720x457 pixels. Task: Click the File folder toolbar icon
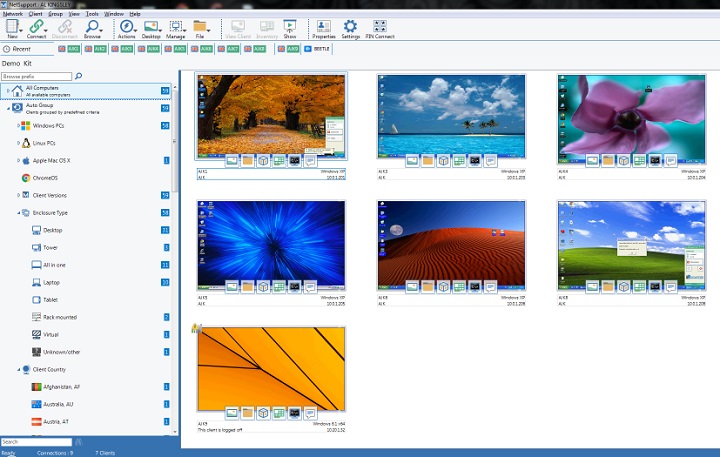(200, 28)
